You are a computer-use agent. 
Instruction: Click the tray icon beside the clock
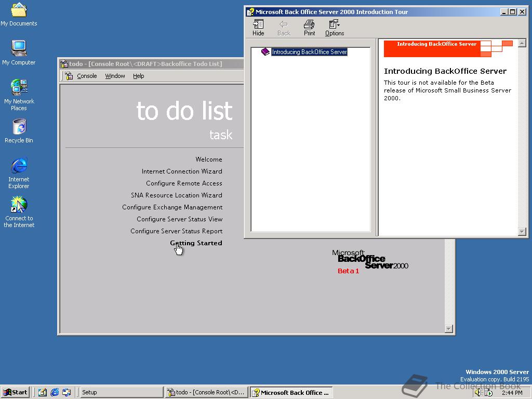[x=488, y=393]
